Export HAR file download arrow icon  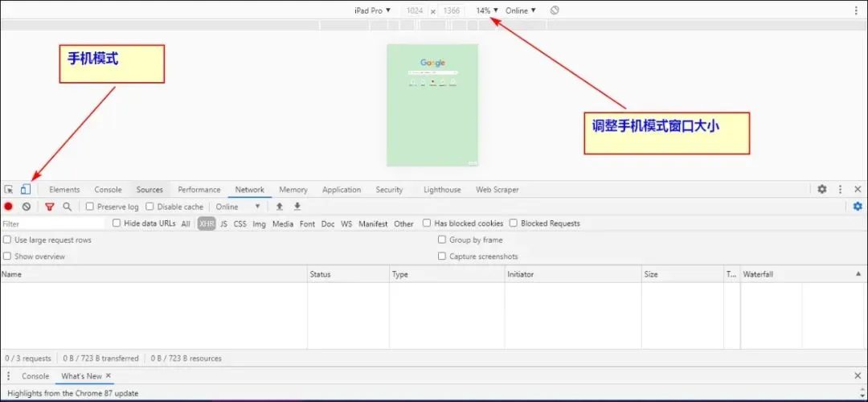click(297, 207)
